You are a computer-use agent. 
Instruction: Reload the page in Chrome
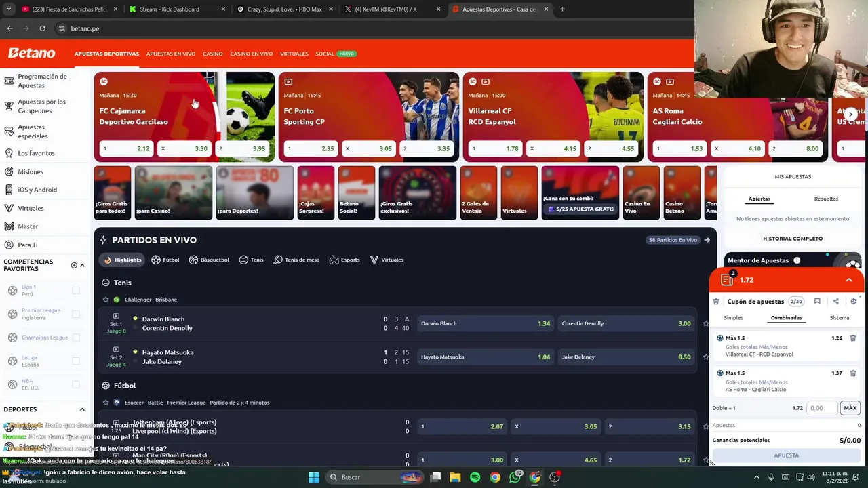click(42, 28)
